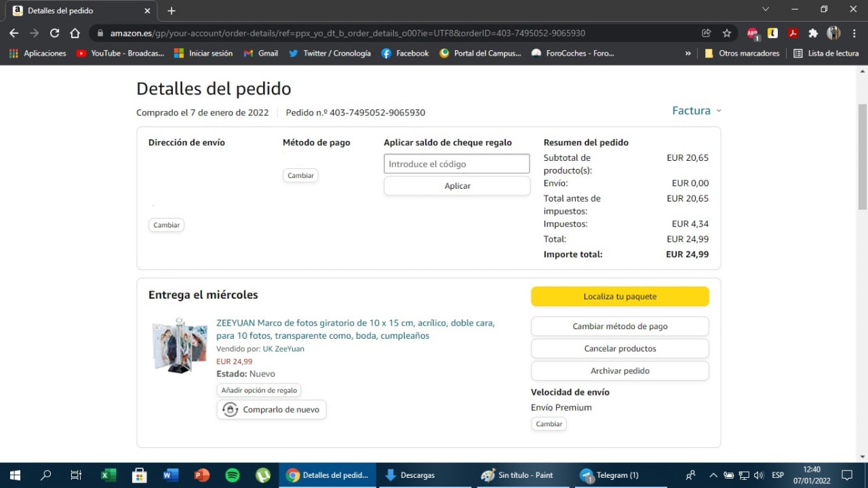Click the photo frame product thumbnail
Image resolution: width=868 pixels, height=488 pixels.
[180, 345]
